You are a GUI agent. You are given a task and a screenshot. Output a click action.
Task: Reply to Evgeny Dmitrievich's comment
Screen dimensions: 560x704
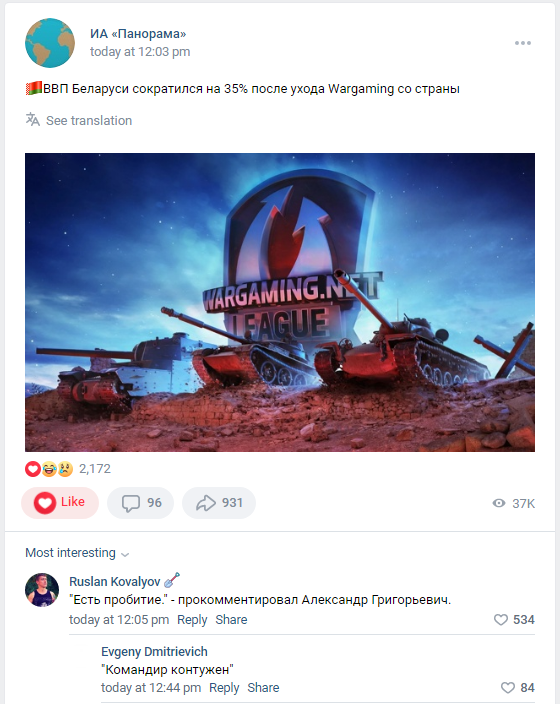(x=224, y=688)
